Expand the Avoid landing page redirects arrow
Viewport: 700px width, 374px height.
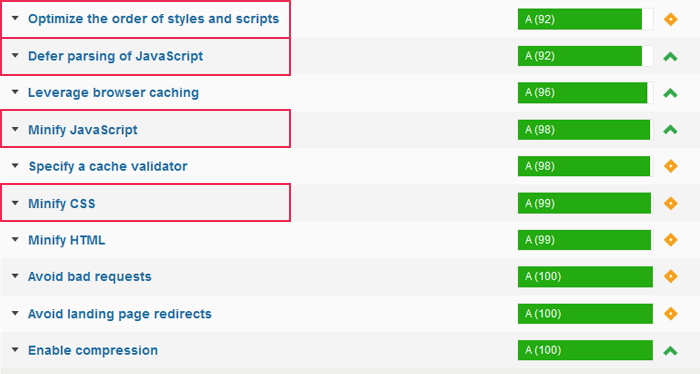[x=15, y=313]
